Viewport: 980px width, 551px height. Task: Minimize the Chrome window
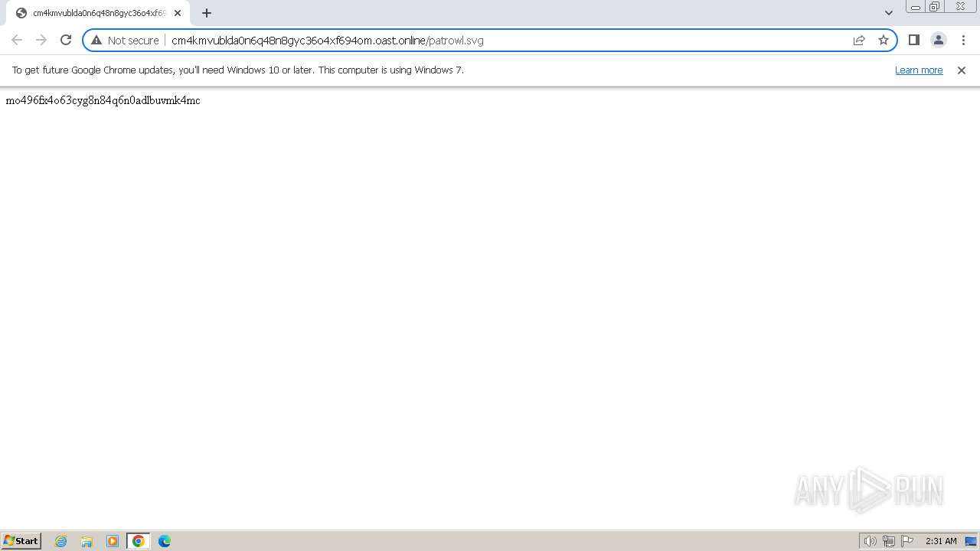(x=915, y=7)
